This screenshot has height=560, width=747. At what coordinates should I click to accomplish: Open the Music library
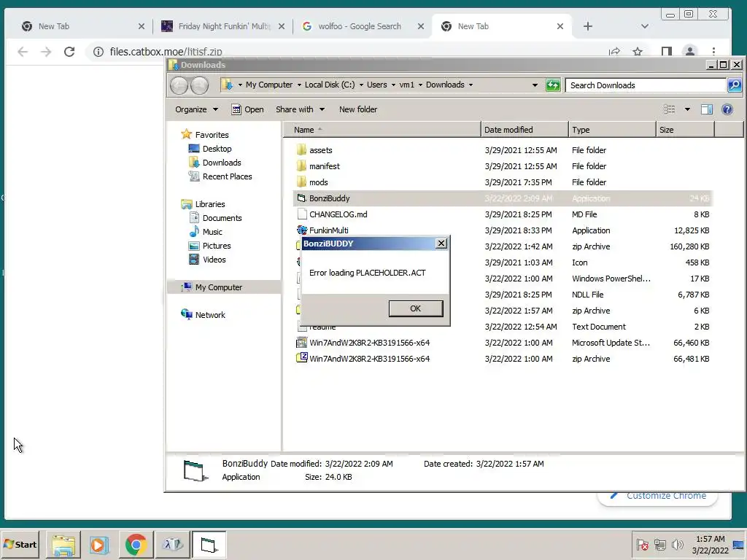click(x=212, y=231)
